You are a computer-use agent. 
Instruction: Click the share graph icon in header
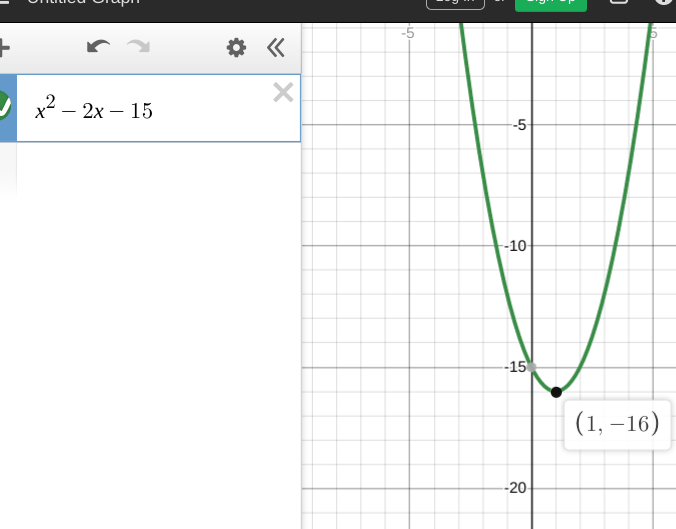click(x=618, y=2)
